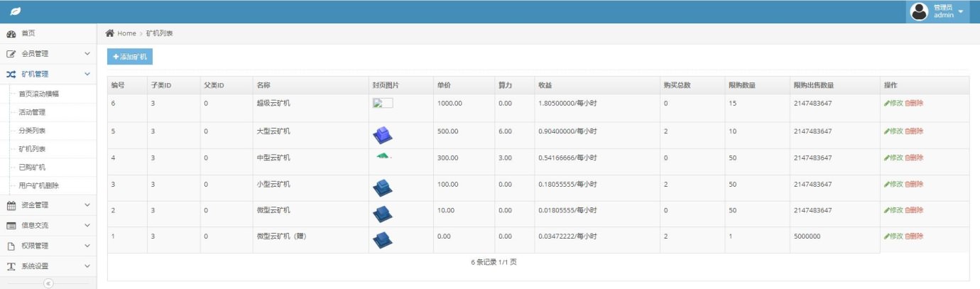Click 删除 for 大型云矿机 row
Screen dimensions: 980x289
pos(915,131)
